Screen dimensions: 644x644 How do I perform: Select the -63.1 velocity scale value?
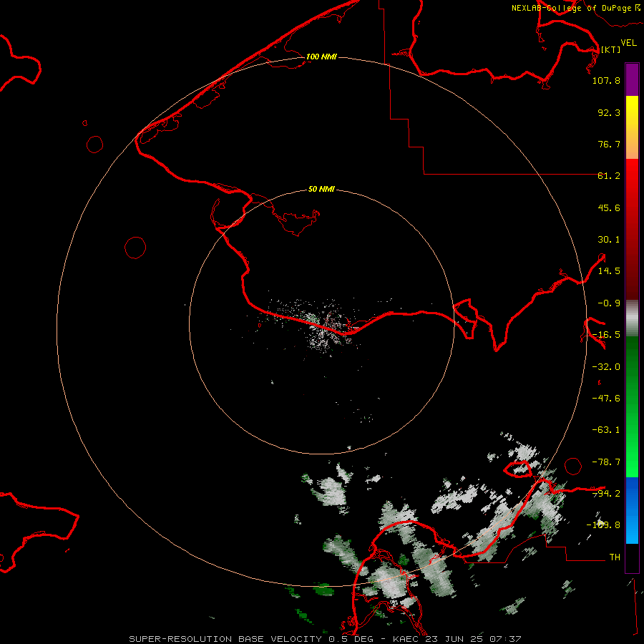(606, 430)
